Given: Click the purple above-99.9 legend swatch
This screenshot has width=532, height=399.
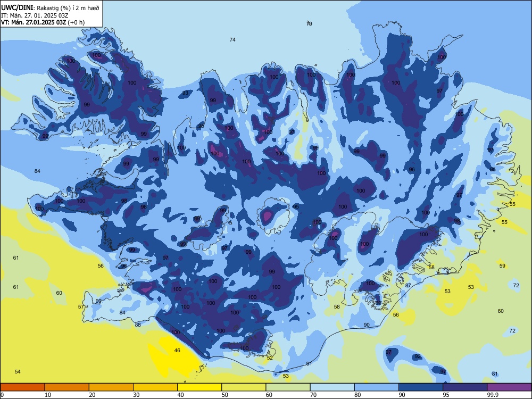Looking at the screenshot, I should point(509,387).
